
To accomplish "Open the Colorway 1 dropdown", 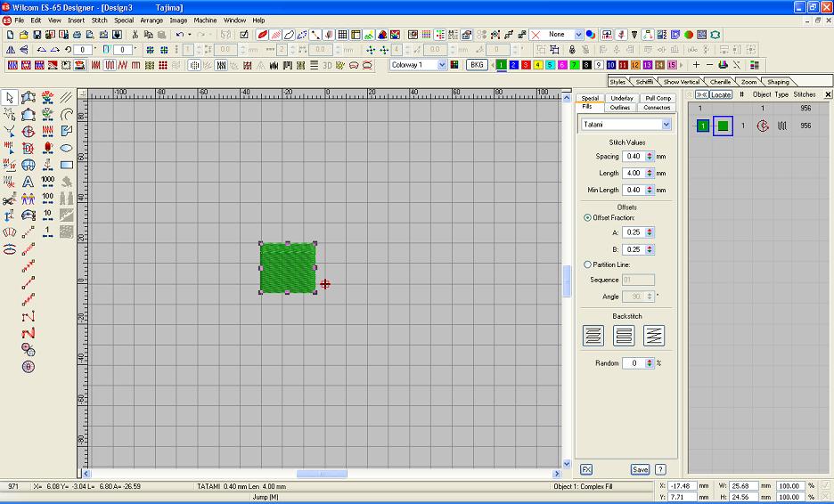I will [442, 65].
